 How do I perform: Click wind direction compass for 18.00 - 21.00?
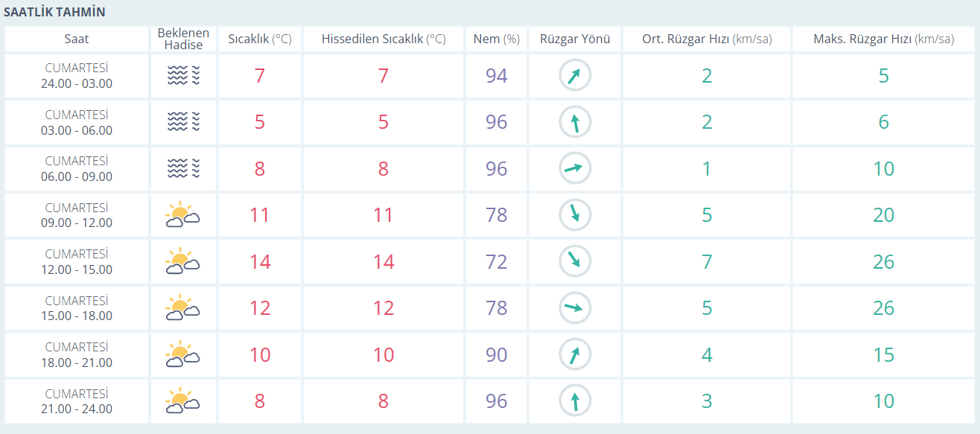pos(575,354)
